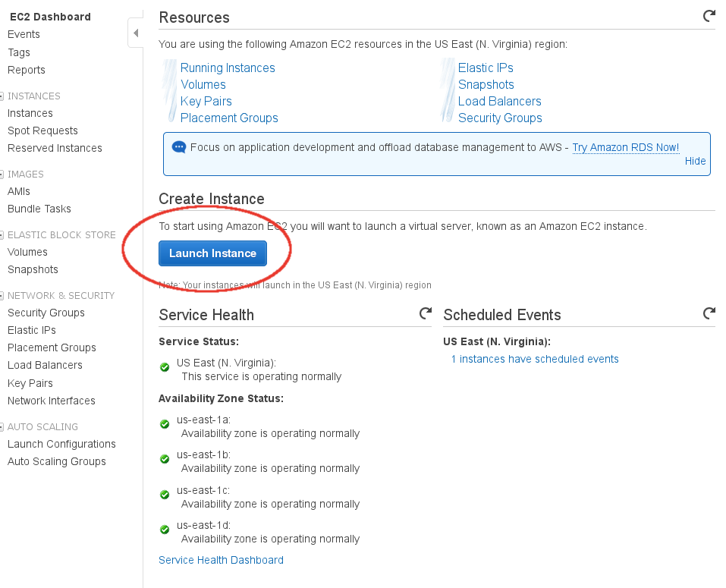Open Events in the sidebar
The width and height of the screenshot is (726, 588).
coord(24,34)
